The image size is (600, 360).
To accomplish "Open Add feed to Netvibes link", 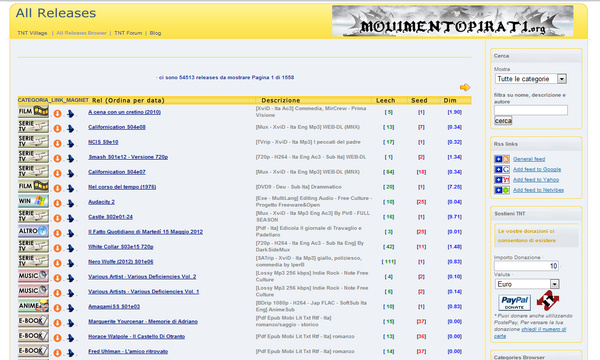I will pyautogui.click(x=538, y=190).
